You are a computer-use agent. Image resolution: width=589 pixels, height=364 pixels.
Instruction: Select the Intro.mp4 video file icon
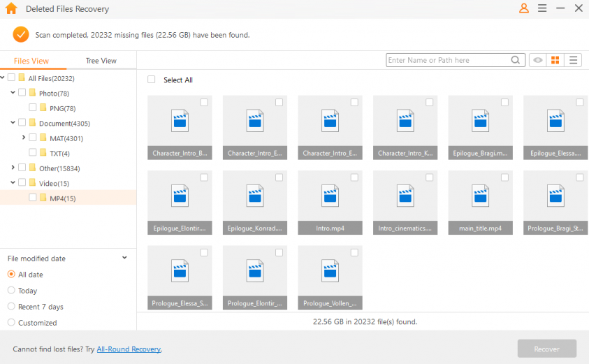[330, 196]
